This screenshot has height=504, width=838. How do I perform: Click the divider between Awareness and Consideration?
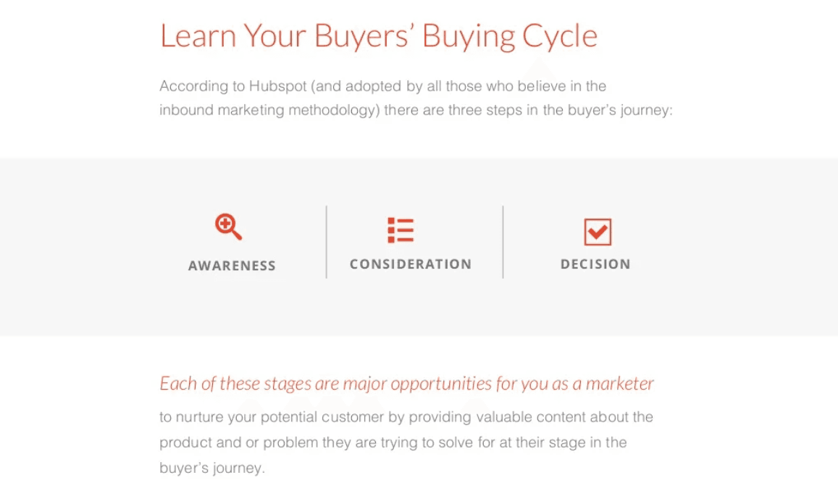(x=327, y=242)
